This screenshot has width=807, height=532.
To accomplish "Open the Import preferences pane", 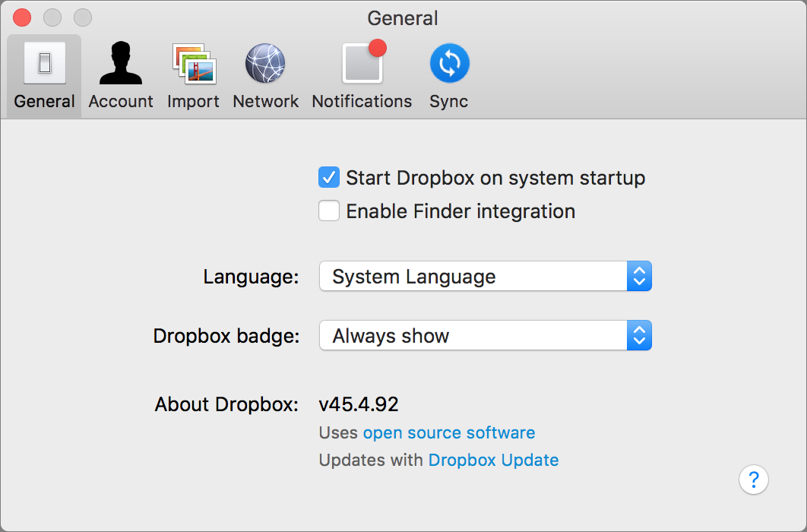I will point(193,74).
